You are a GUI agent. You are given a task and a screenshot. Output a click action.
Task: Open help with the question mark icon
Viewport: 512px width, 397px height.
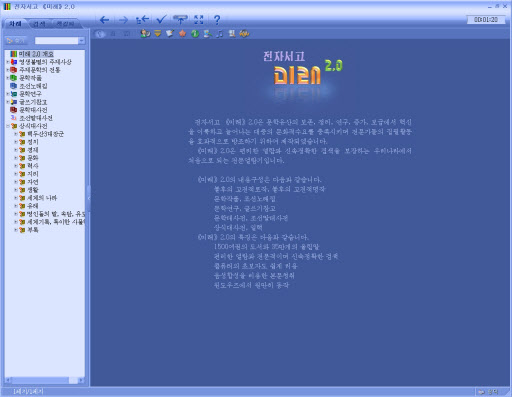[x=217, y=20]
